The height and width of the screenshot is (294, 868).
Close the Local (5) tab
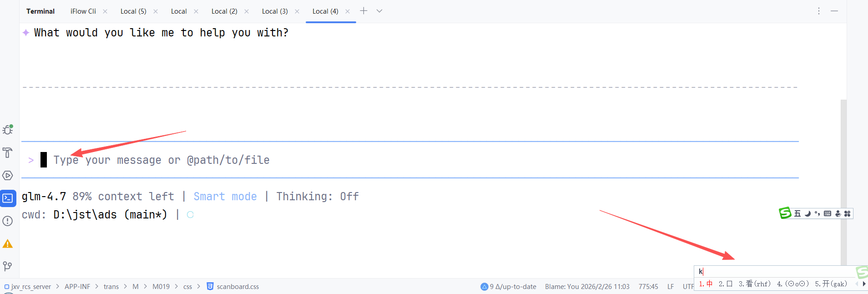pyautogui.click(x=156, y=11)
